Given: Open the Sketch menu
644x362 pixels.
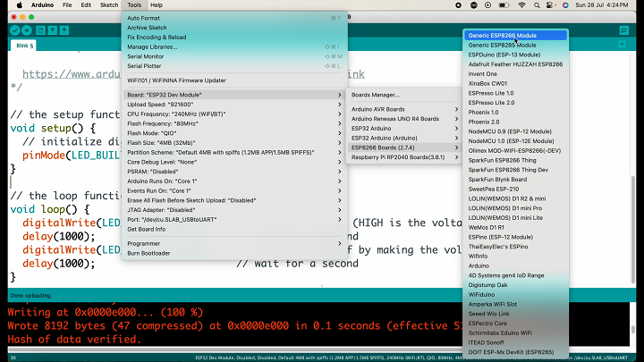Looking at the screenshot, I should 109,5.
